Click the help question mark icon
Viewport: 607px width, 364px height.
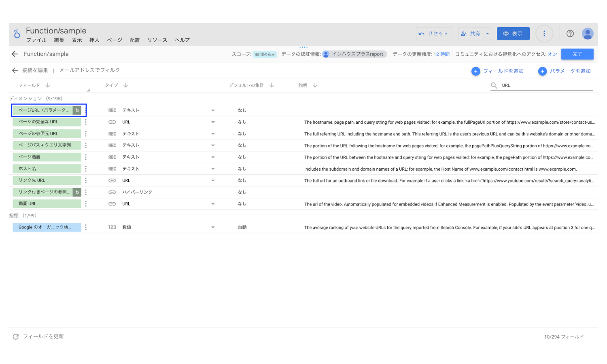point(570,34)
